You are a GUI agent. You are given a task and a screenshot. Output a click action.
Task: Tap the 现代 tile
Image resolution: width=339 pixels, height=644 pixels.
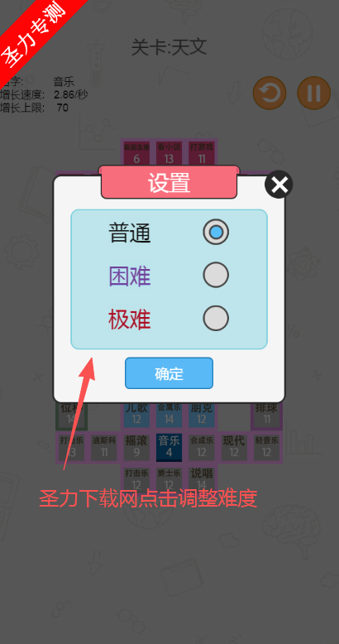[x=234, y=447]
